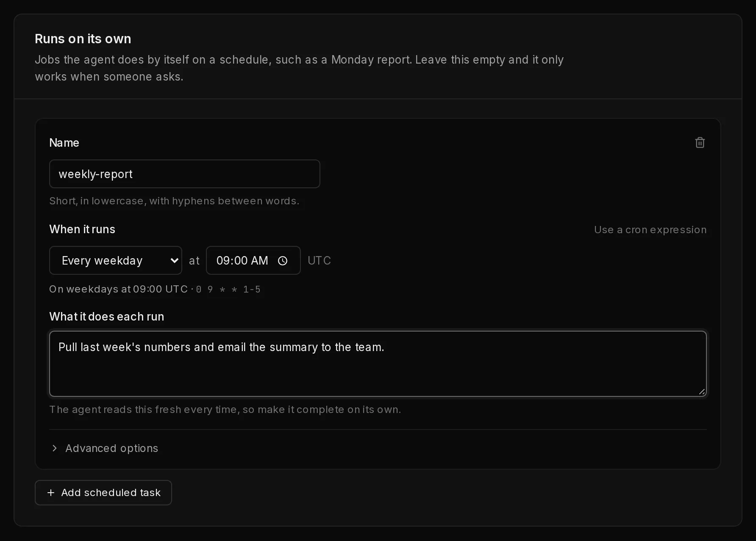Image resolution: width=756 pixels, height=541 pixels.
Task: Expand Advanced options
Action: pos(104,448)
